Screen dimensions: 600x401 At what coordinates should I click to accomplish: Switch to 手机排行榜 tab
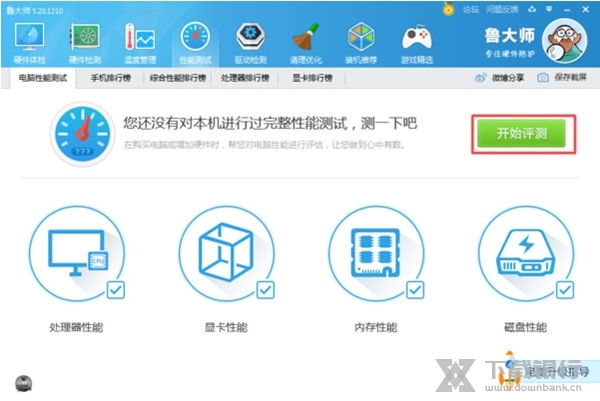(111, 78)
